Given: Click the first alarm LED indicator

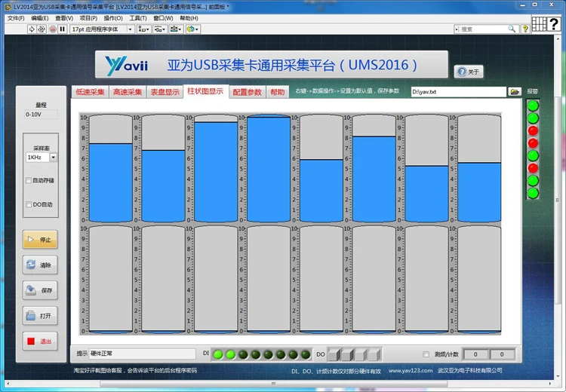Looking at the screenshot, I should [533, 106].
